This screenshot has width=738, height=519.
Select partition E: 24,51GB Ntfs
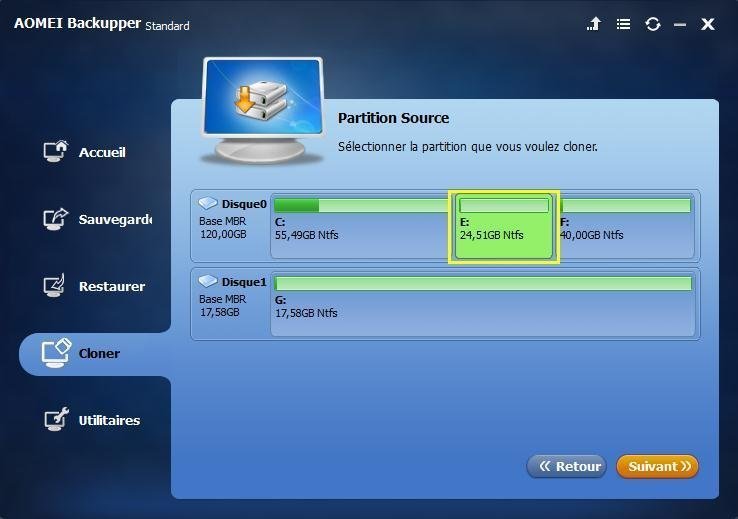[503, 227]
